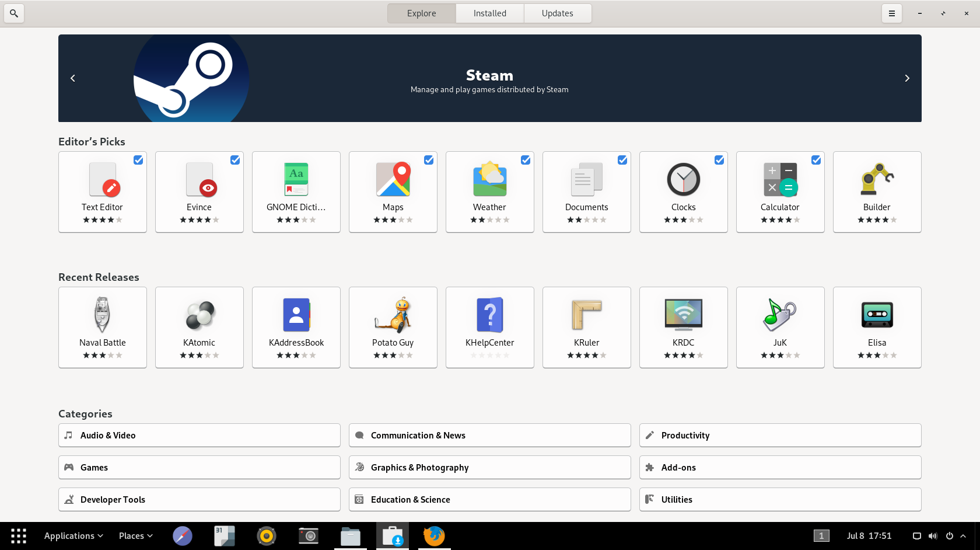Open the Files manager in taskbar
This screenshot has height=550, width=980.
351,536
